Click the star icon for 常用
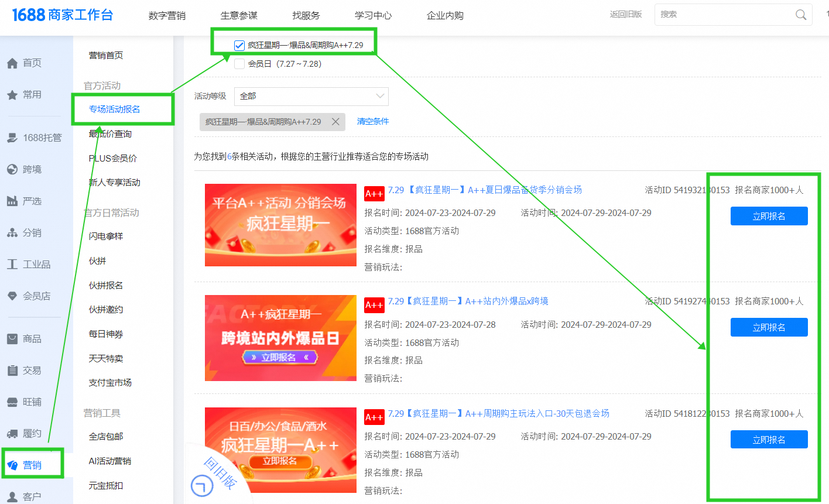Screen dimensions: 829x504 (x=12, y=95)
